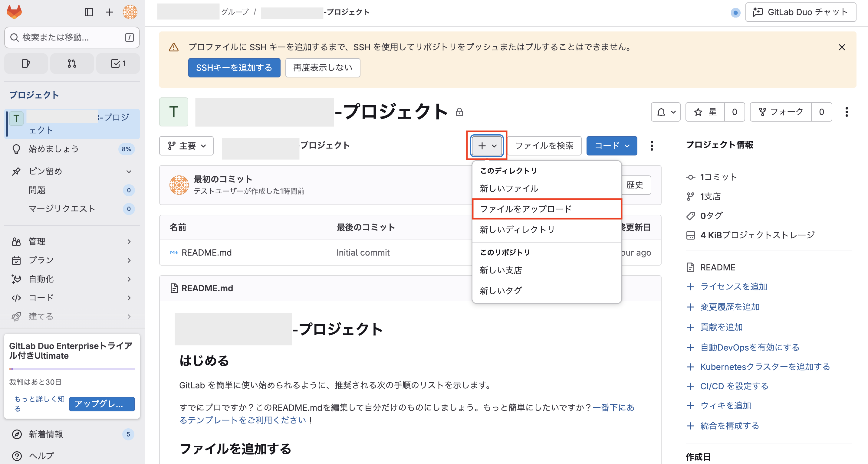Viewport: 868px width, 464px height.
Task: Expand the 建てる sidebar section
Action: (72, 316)
